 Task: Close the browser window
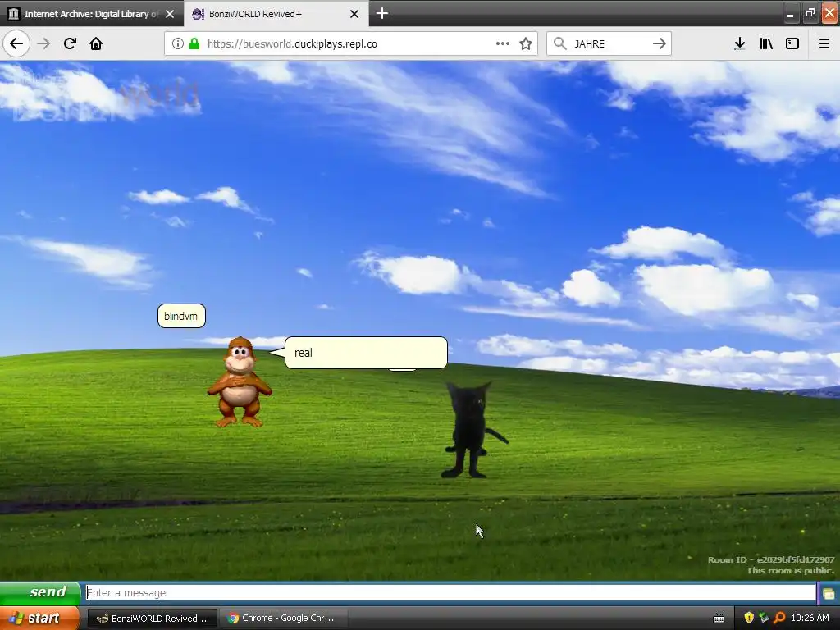[x=829, y=13]
